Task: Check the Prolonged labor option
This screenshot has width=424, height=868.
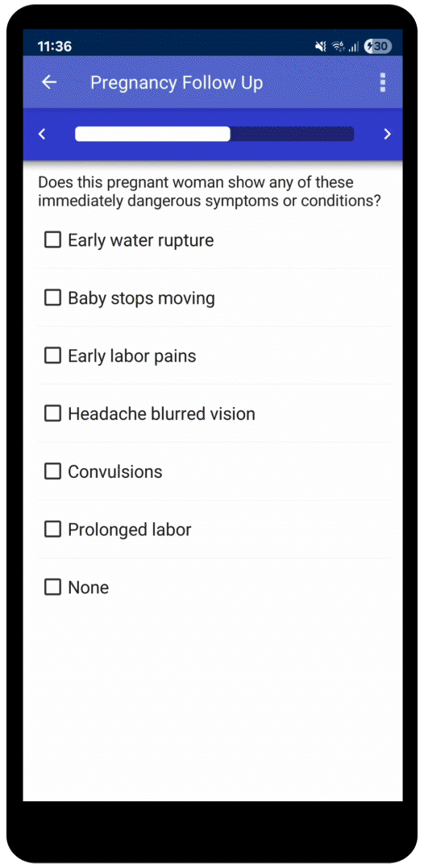Action: coord(52,530)
